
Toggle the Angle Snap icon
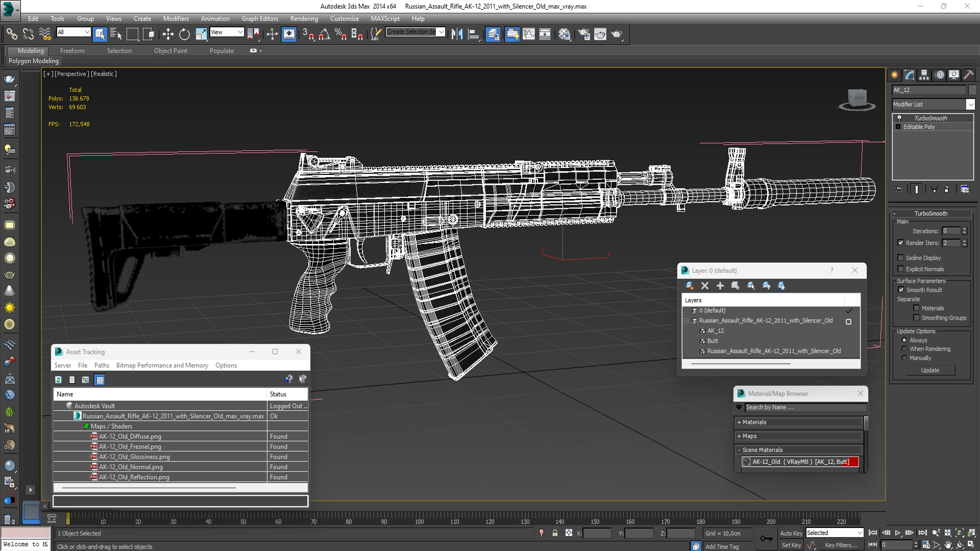click(325, 34)
